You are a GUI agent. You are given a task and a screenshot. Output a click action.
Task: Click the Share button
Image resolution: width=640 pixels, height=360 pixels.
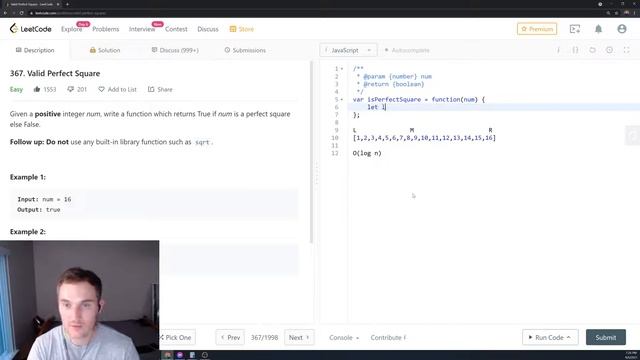coord(160,89)
